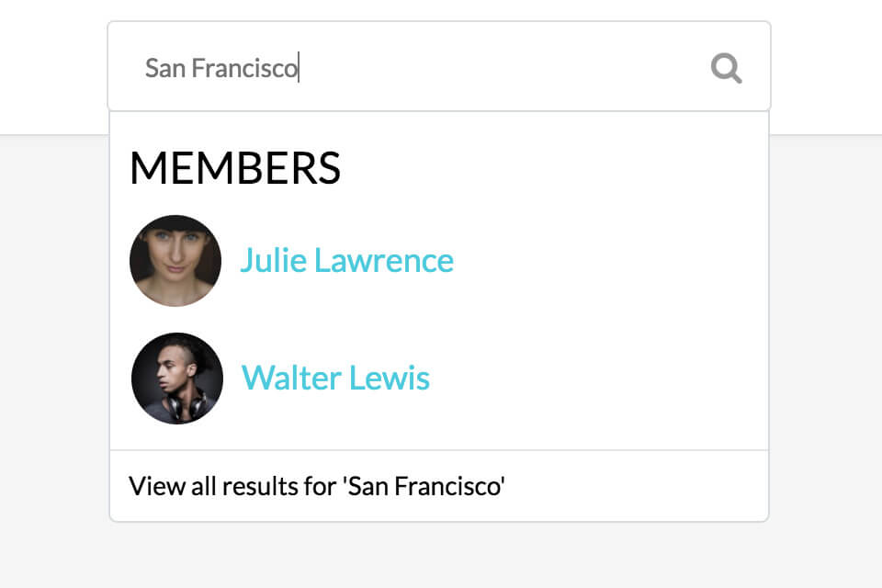
Task: Click the headphones-wearing man's picture
Action: pos(176,379)
